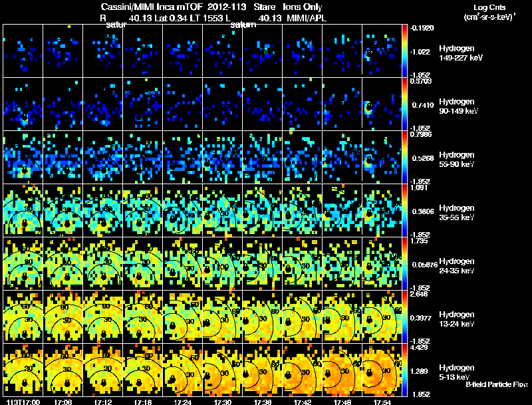
Task: Click the 17:18 time label
Action: (143, 402)
